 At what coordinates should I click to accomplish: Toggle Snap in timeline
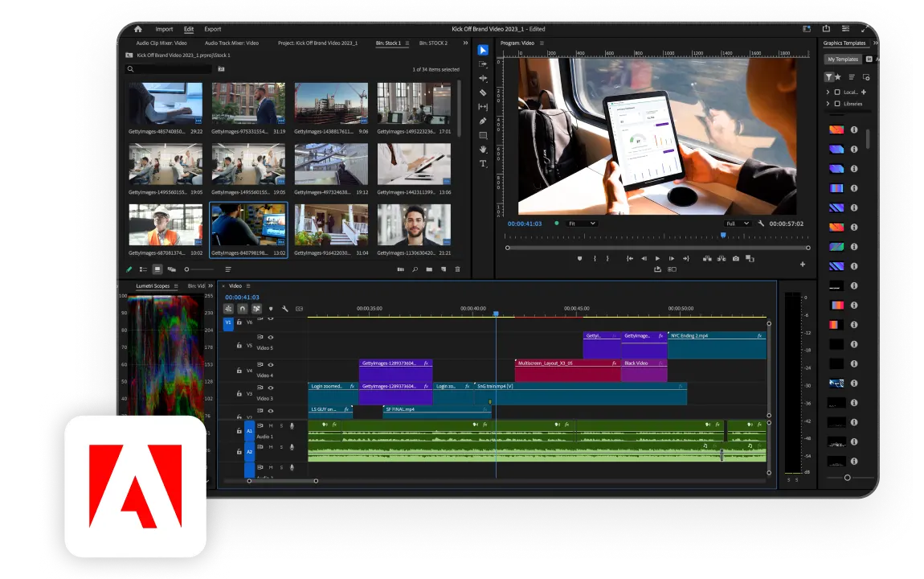(x=243, y=308)
